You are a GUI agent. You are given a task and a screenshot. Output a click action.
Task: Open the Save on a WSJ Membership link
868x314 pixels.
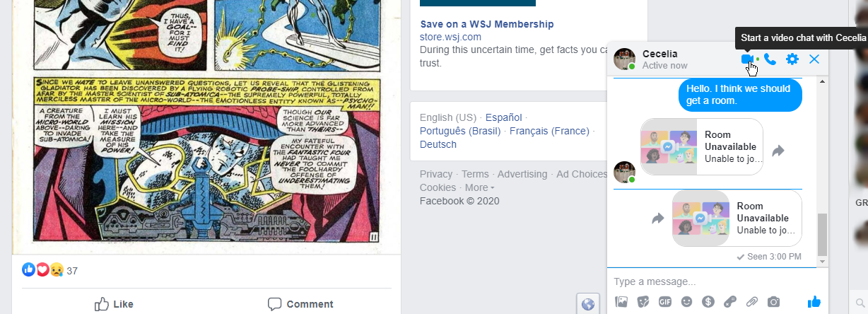point(487,24)
